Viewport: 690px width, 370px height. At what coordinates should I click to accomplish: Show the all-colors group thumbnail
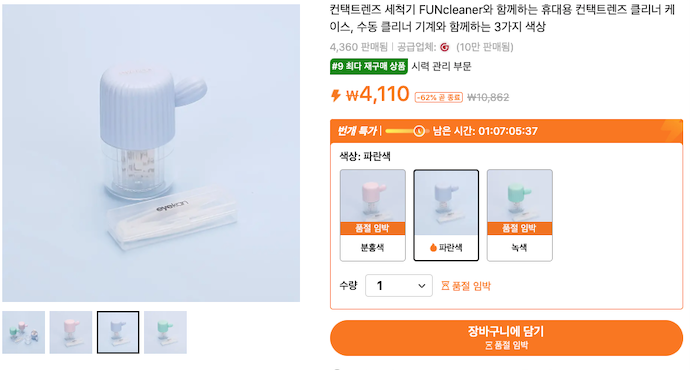23,332
